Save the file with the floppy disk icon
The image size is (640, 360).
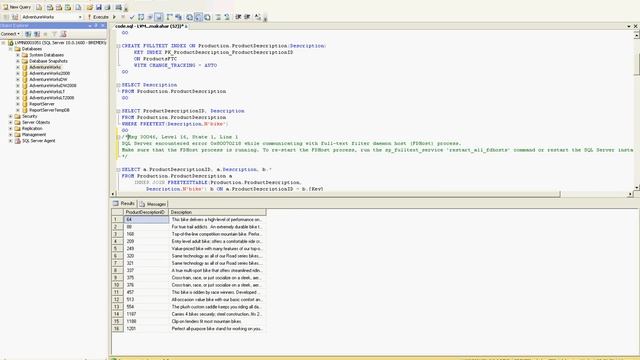(x=99, y=7)
